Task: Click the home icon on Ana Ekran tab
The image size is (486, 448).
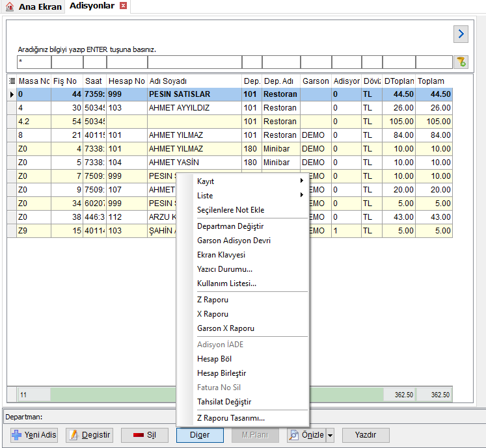Action: (10, 7)
